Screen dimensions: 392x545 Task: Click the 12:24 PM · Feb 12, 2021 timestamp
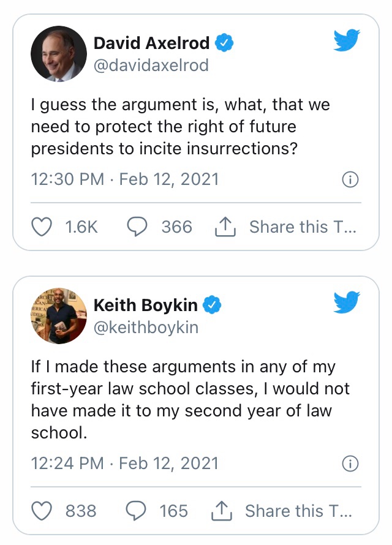(x=124, y=463)
